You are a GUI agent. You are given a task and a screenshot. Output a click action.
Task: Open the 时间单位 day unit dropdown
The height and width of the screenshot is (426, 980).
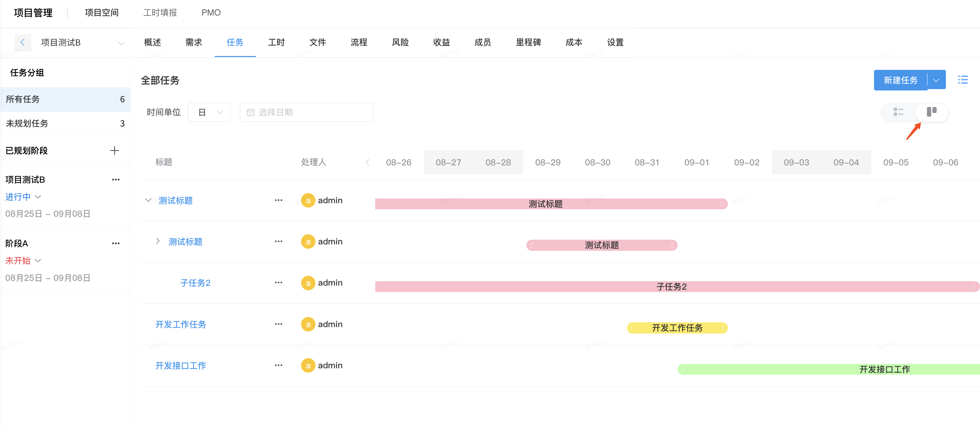click(209, 112)
